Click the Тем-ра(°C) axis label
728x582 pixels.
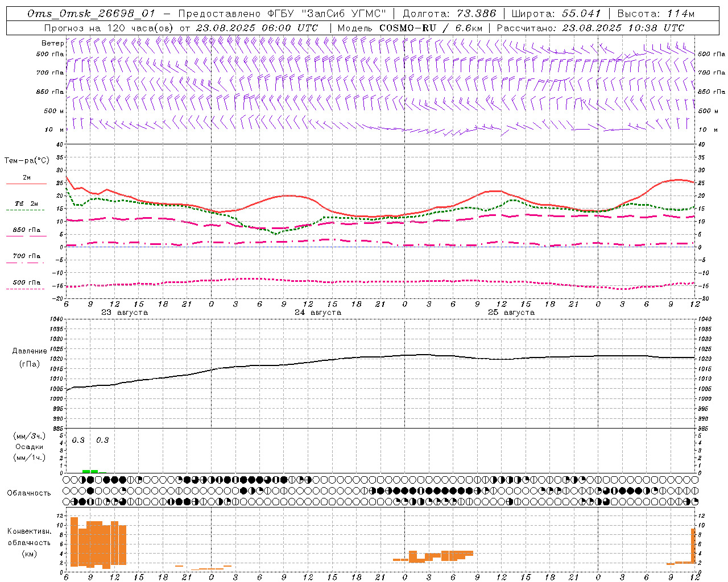[27, 161]
